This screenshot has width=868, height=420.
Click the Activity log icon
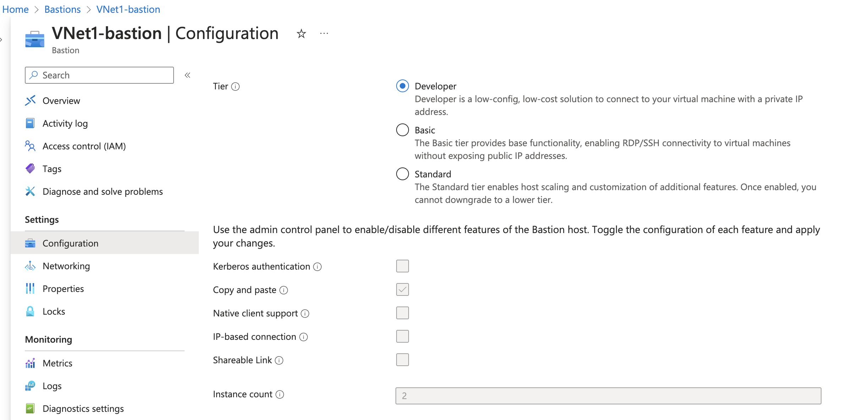pos(30,123)
